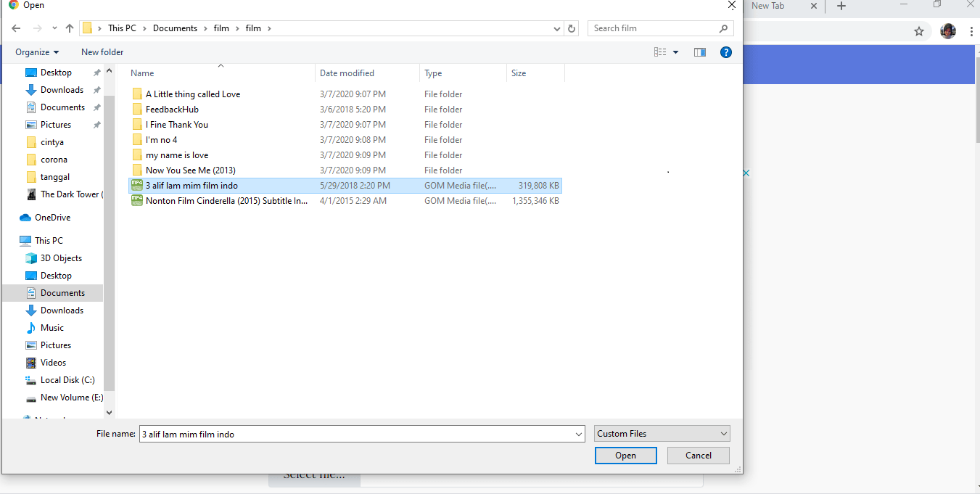Click the up one level arrow
This screenshot has height=494, width=980.
point(69,28)
